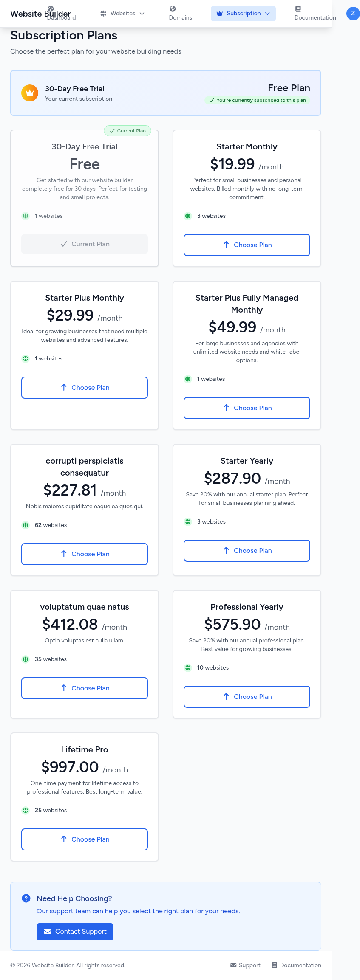Select the Professional Yearly Choose Plan button
360x980 pixels.
point(247,697)
